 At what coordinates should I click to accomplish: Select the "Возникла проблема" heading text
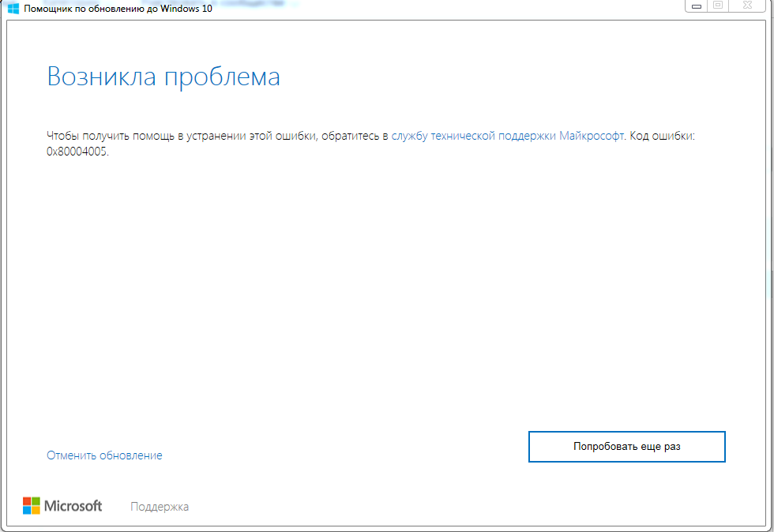coord(163,77)
